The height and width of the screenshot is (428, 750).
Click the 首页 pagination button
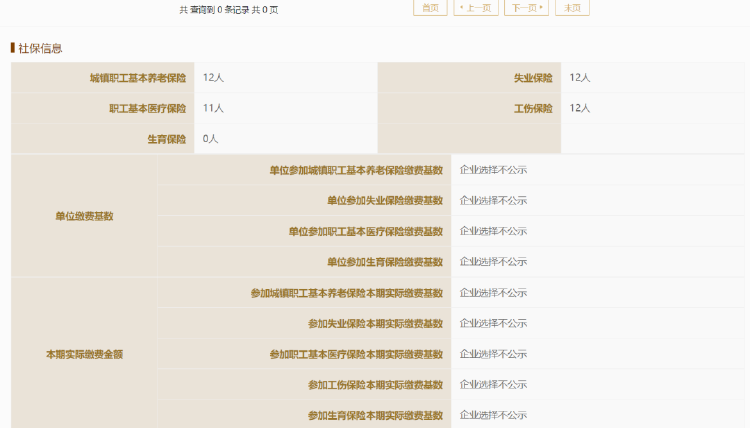point(429,8)
